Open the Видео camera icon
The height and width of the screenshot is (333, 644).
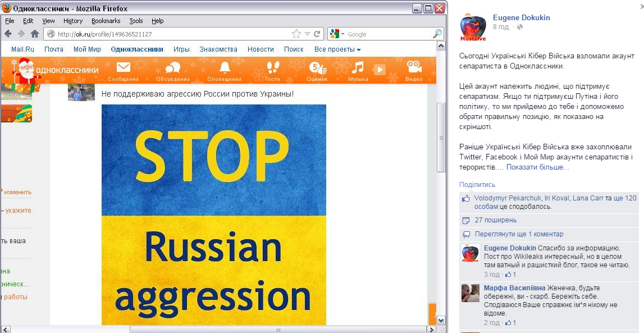tap(414, 68)
